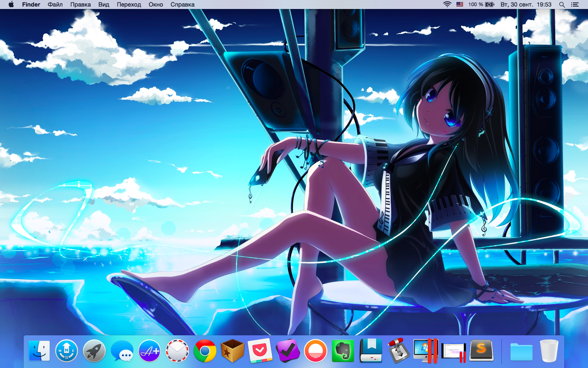The width and height of the screenshot is (588, 368).
Task: Open the Файл menu
Action: tap(55, 4)
